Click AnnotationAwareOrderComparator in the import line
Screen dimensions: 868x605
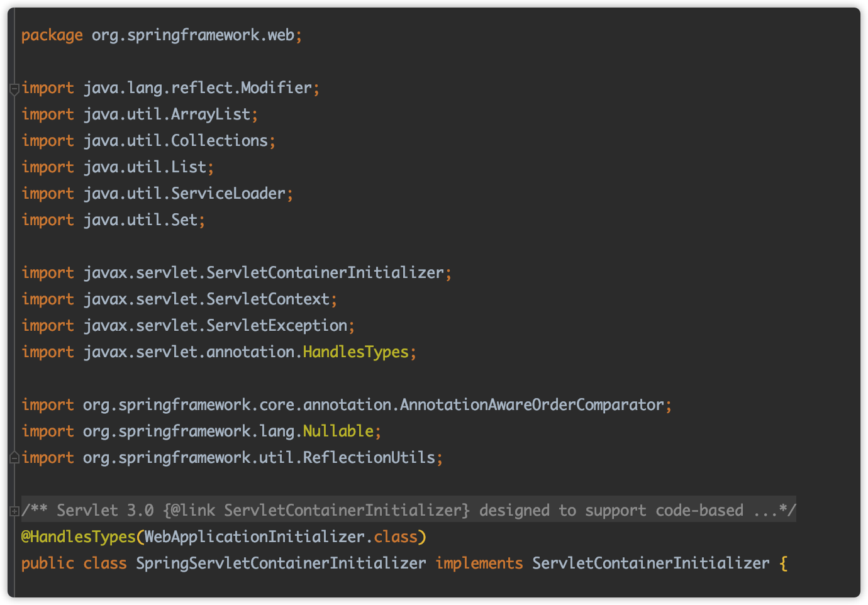pos(532,404)
